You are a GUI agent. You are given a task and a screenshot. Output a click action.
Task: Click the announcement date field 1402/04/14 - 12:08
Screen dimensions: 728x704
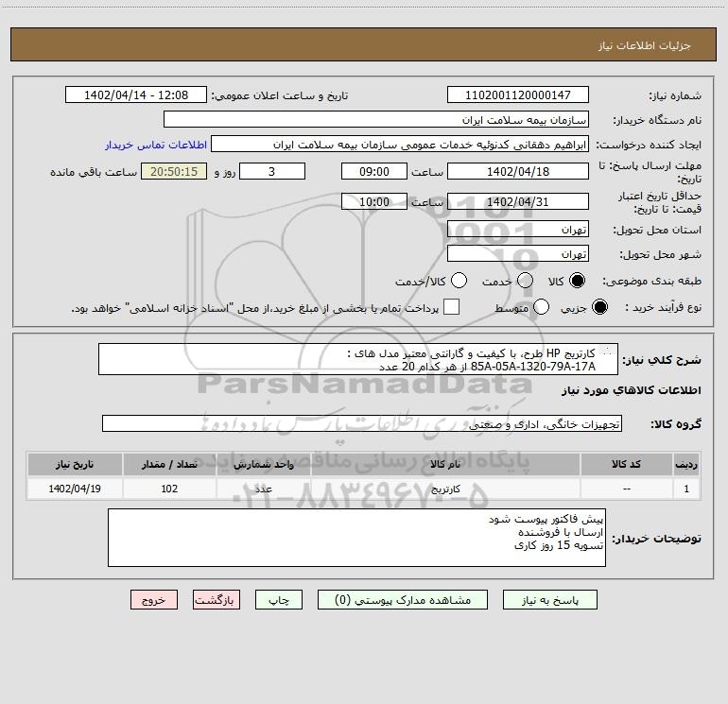click(136, 95)
